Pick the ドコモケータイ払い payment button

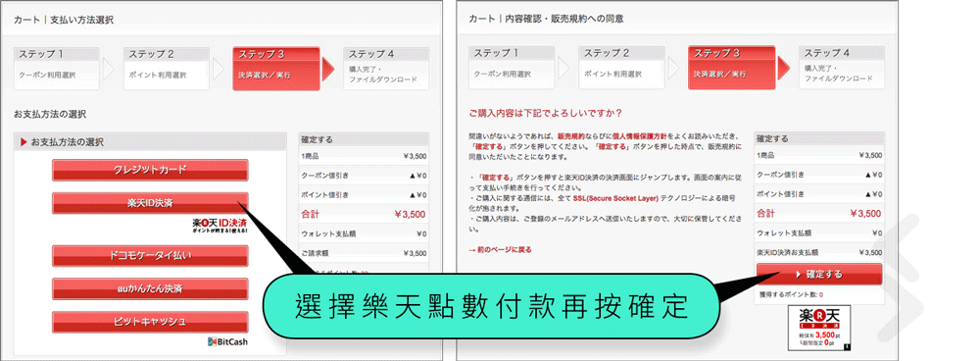150,255
